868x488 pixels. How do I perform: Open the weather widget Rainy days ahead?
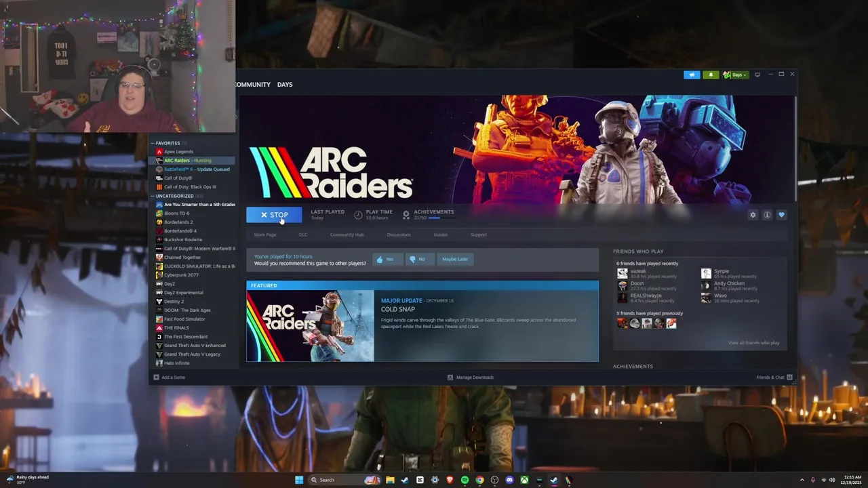tap(26, 479)
